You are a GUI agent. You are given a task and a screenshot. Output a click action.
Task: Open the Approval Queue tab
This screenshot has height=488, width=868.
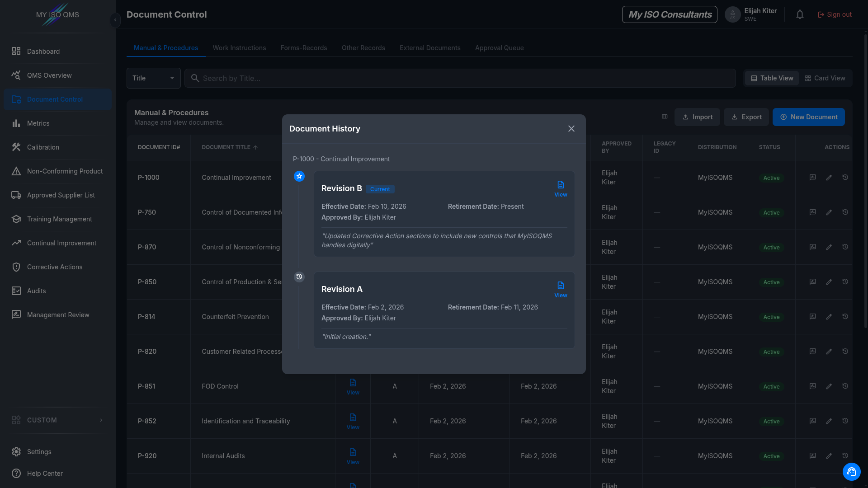click(x=500, y=48)
